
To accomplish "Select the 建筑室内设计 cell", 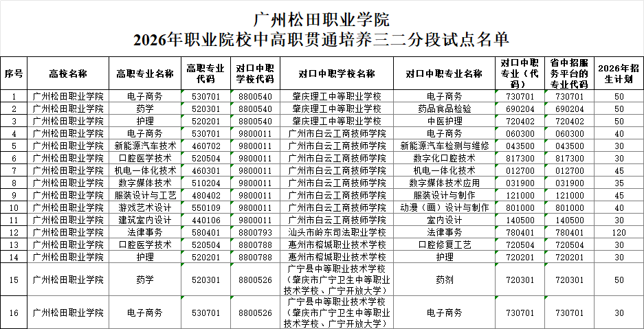I will [x=145, y=220].
